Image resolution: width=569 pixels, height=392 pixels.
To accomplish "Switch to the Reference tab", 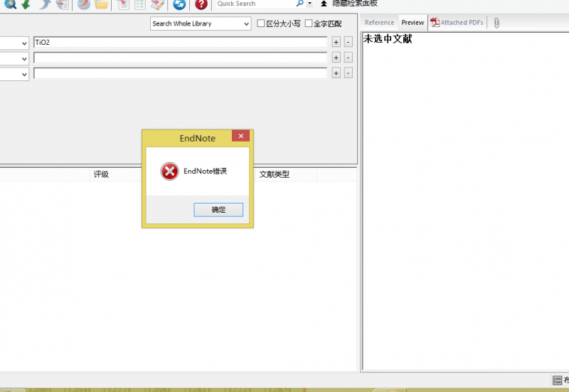I will click(379, 23).
